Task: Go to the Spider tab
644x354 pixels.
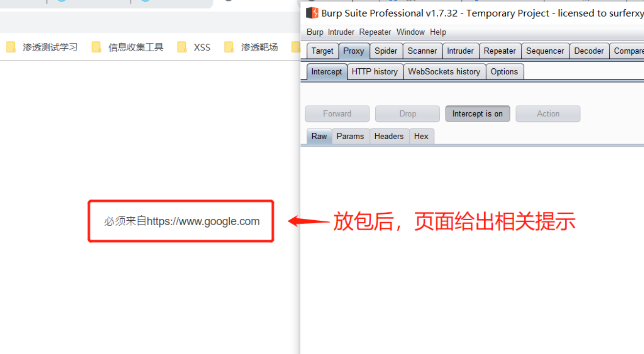Action: (x=386, y=51)
